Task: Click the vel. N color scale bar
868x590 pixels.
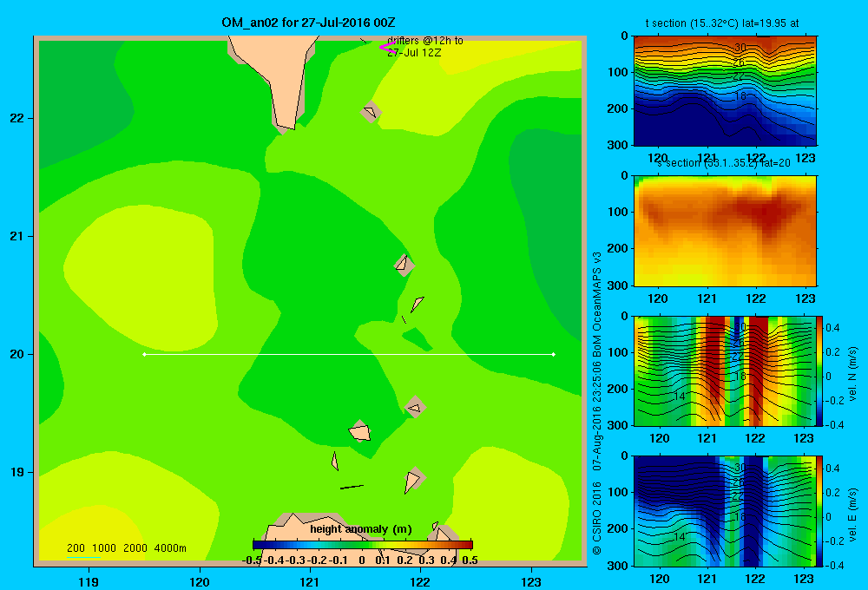Action: pyautogui.click(x=819, y=370)
